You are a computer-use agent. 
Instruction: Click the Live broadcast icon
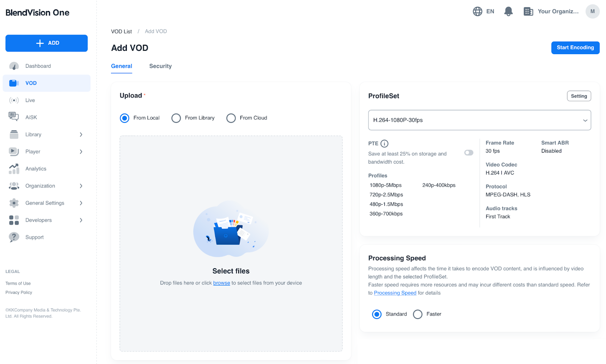[14, 100]
